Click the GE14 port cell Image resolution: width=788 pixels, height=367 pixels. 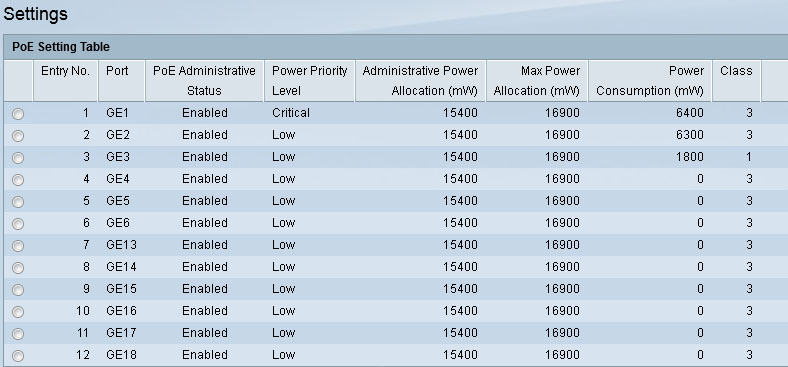[121, 267]
